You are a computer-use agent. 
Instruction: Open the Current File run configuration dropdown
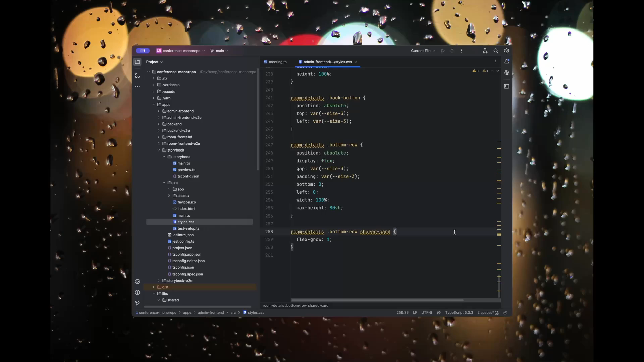(423, 51)
